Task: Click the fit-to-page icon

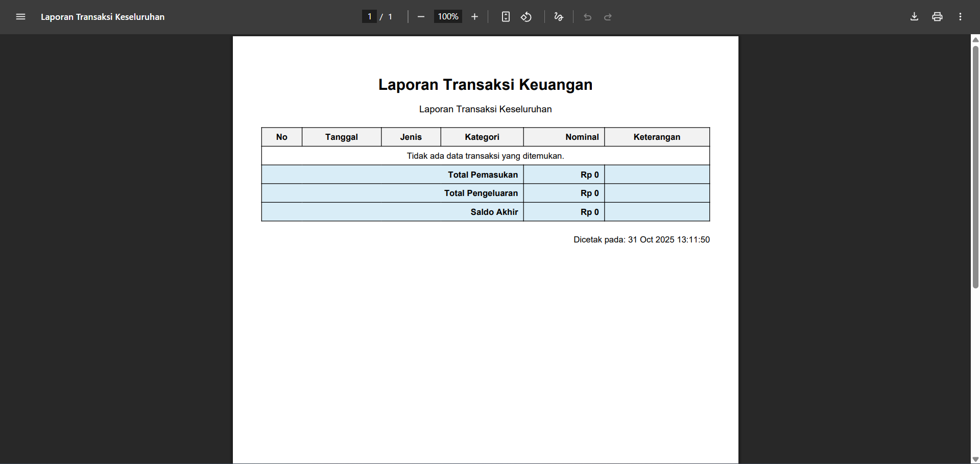Action: coord(506,17)
